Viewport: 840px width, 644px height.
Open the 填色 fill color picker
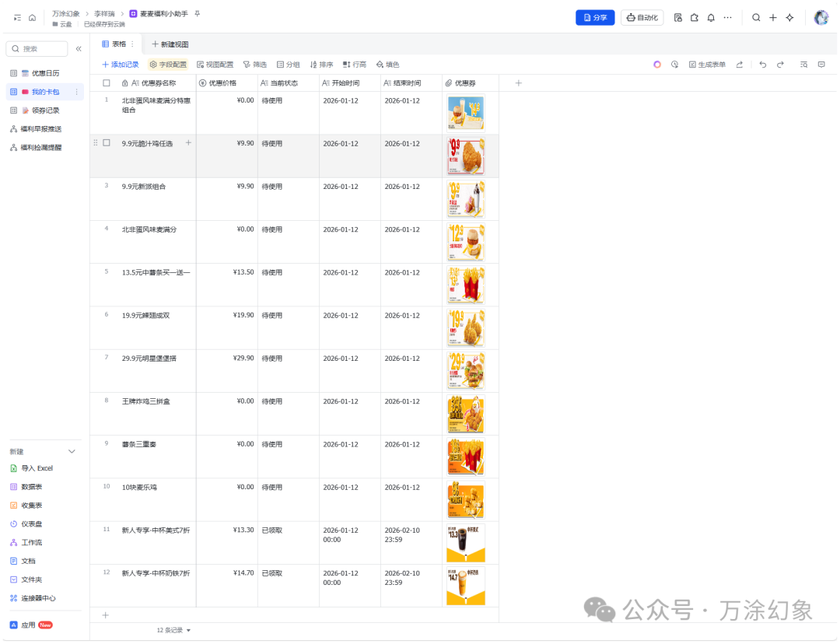[x=388, y=64]
